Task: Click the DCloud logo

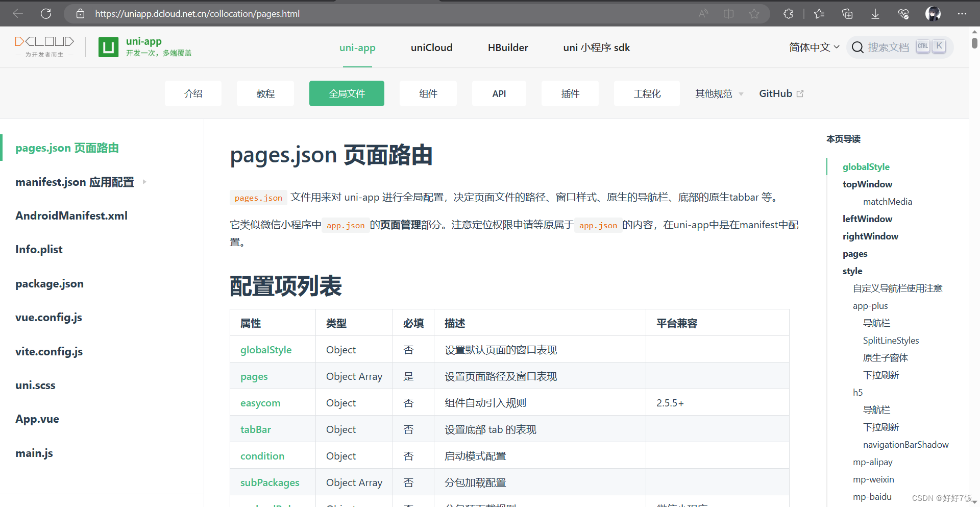Action: click(44, 46)
